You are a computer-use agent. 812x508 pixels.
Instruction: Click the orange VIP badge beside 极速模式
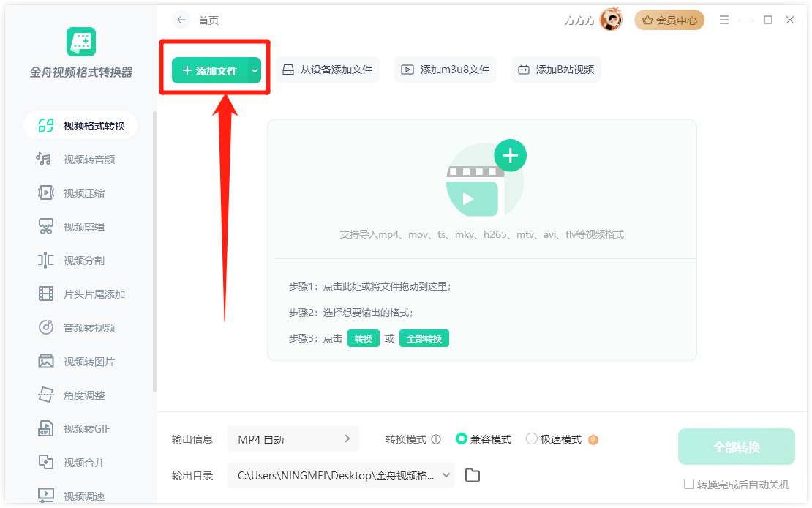pos(593,440)
